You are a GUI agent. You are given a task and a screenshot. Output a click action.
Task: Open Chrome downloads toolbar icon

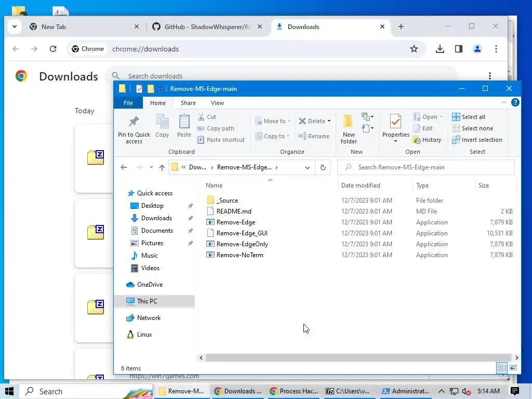[440, 49]
